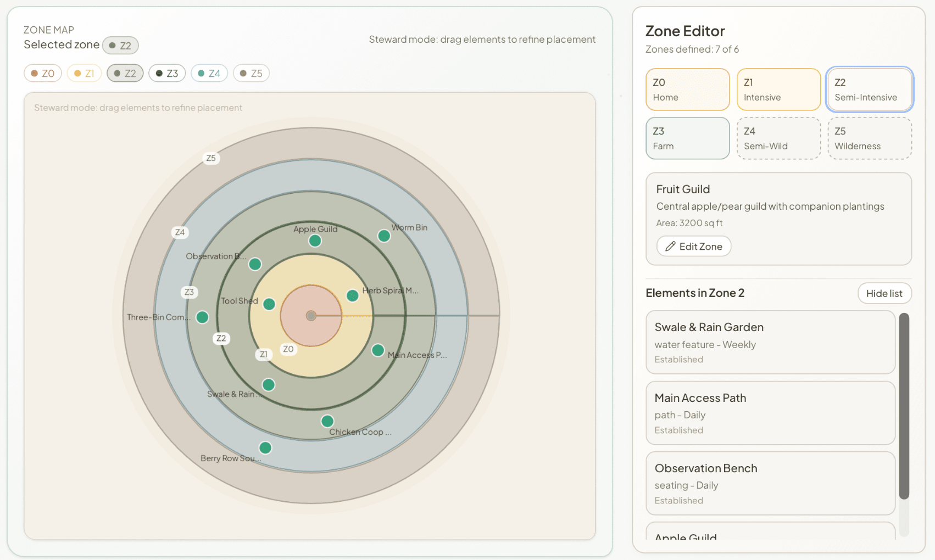Viewport: 935px width, 560px height.
Task: Switch to the Z3 Farm zone card
Action: (687, 138)
